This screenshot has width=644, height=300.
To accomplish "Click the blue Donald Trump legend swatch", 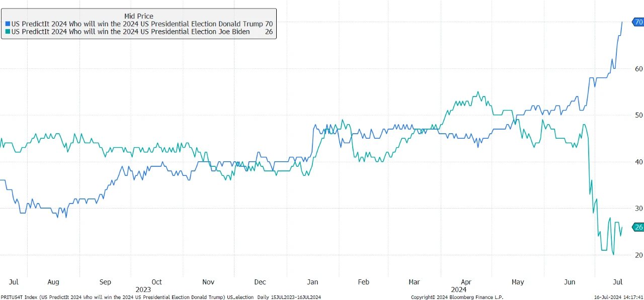I will pos(8,24).
